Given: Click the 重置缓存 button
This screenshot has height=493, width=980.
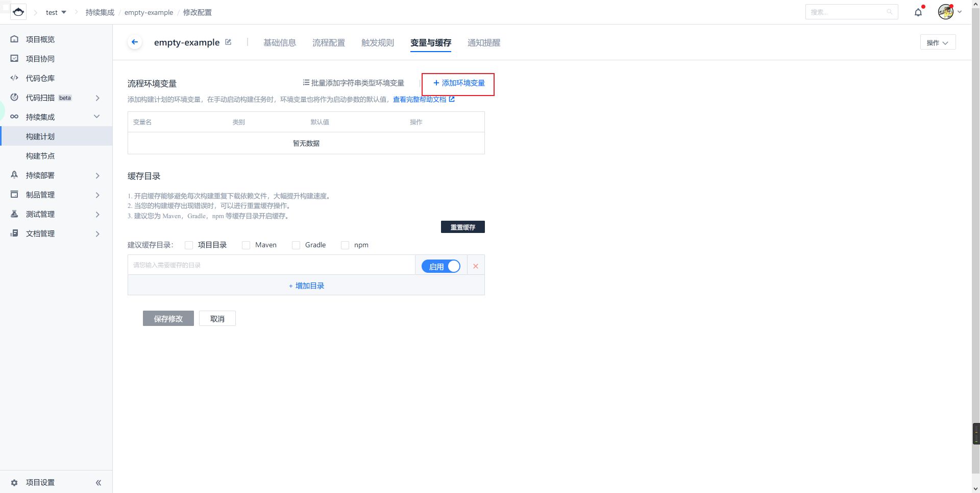Looking at the screenshot, I should (x=462, y=227).
